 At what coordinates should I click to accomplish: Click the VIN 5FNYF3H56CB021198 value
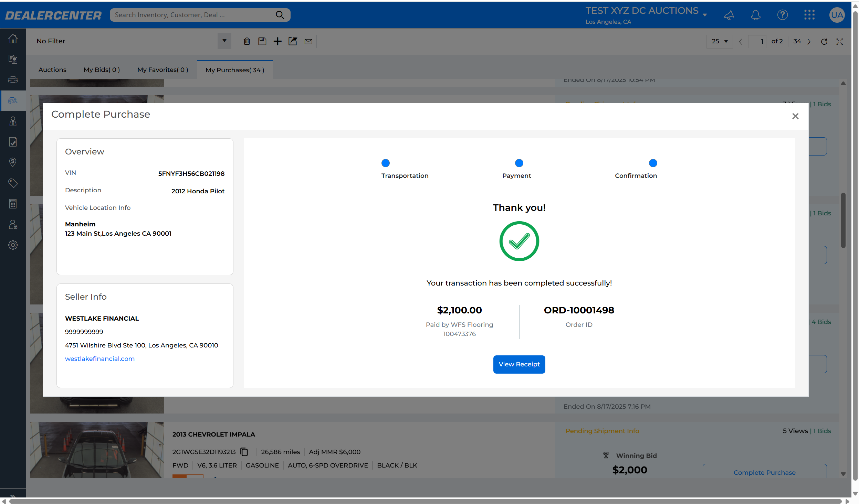click(191, 173)
